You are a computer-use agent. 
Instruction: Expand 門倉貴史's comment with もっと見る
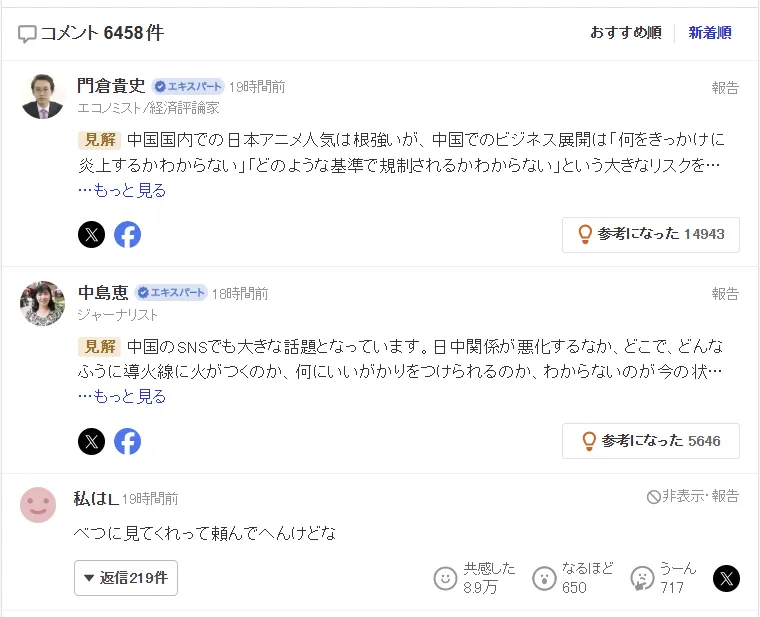(x=122, y=190)
